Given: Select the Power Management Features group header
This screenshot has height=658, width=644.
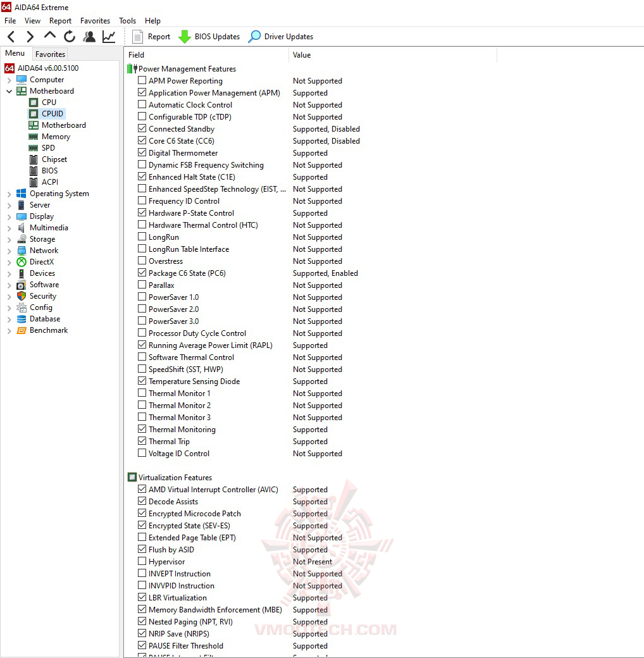Looking at the screenshot, I should tap(187, 69).
